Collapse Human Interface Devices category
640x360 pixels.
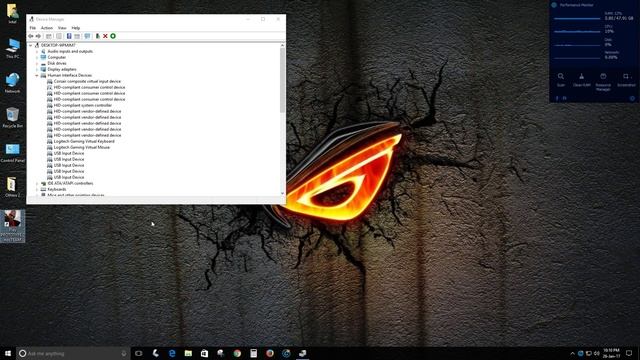point(37,76)
